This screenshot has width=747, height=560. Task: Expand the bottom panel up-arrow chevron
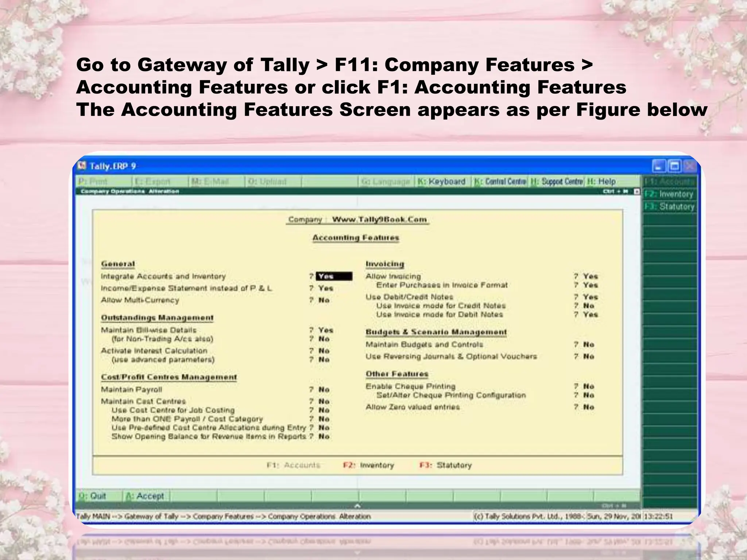click(357, 506)
